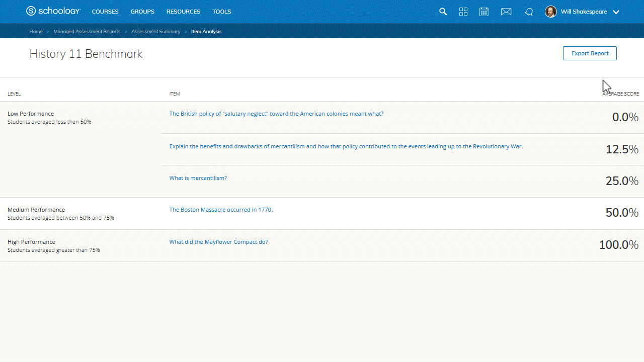The image size is (644, 362).
Task: Open the search magnifier icon
Action: click(443, 12)
